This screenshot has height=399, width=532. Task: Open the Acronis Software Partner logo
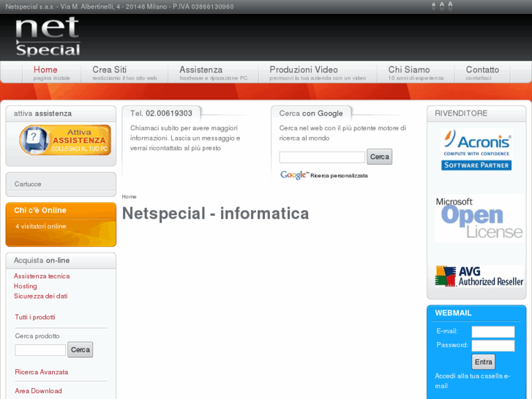click(476, 149)
